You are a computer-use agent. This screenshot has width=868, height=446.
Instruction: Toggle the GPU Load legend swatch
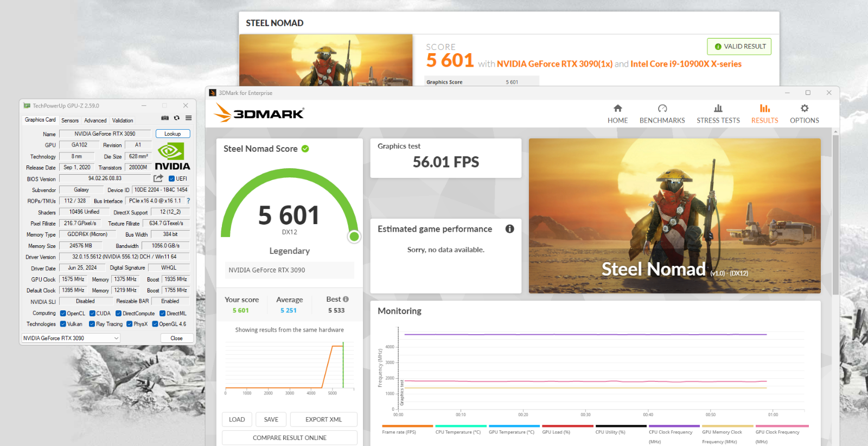[567, 426]
